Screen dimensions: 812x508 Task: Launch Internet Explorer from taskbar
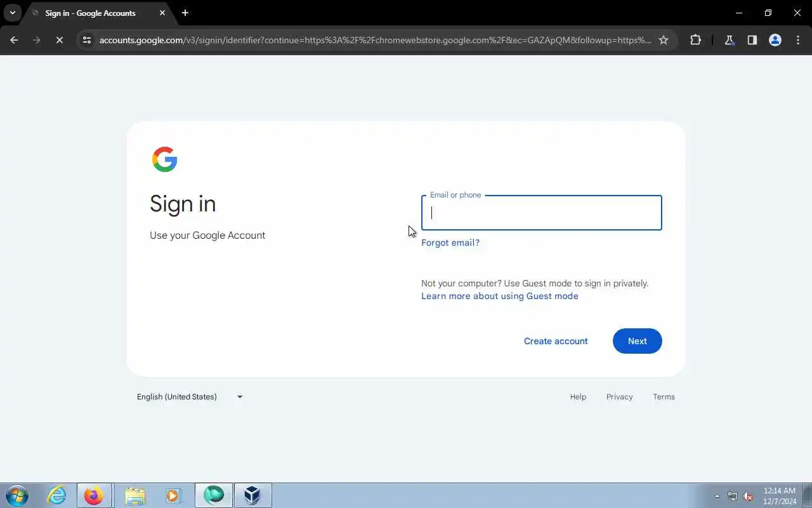(57, 495)
